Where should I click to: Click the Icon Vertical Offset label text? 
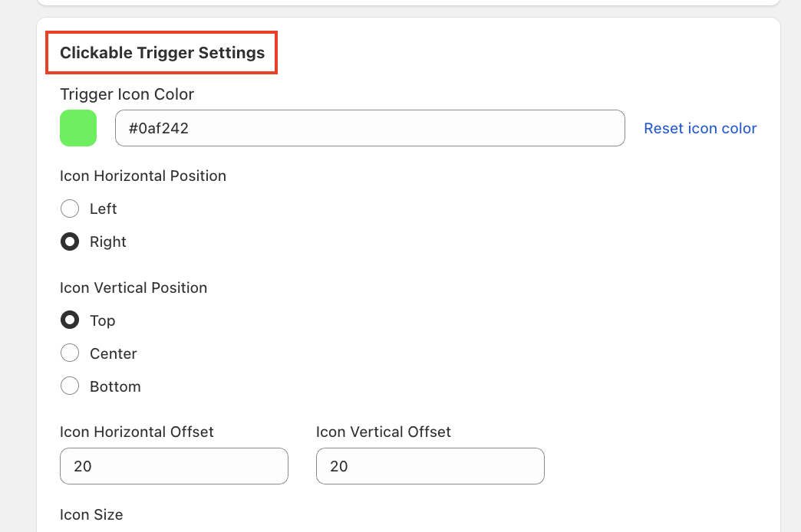(384, 432)
